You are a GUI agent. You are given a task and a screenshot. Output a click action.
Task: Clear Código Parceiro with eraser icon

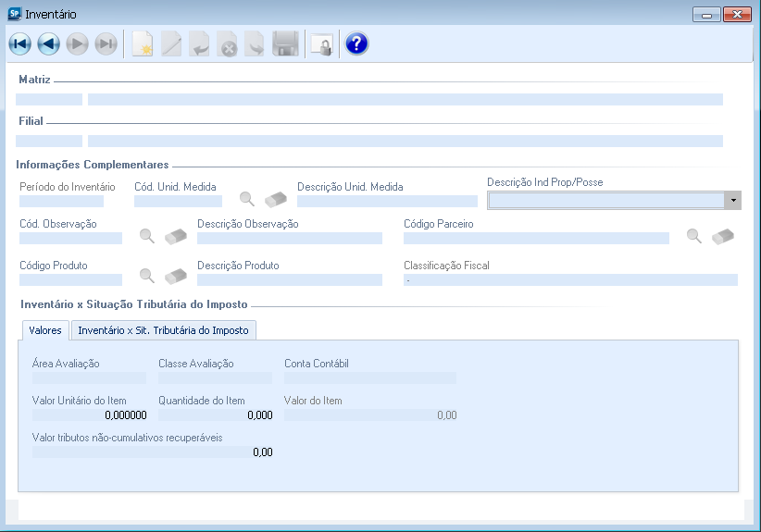pos(723,236)
